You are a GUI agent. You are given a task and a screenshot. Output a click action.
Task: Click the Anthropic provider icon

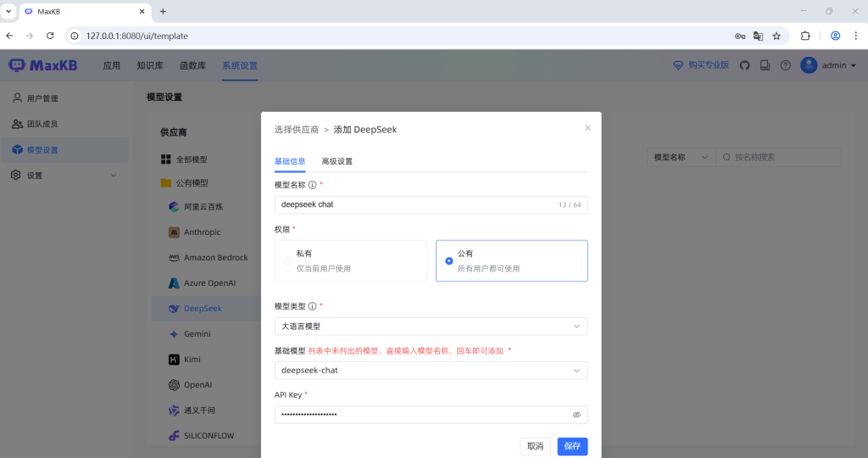point(174,232)
